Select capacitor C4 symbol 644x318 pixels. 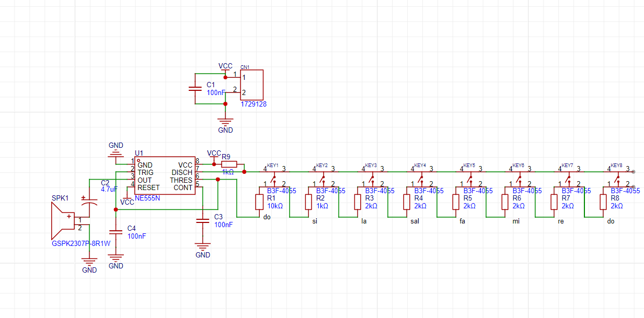[116, 232]
